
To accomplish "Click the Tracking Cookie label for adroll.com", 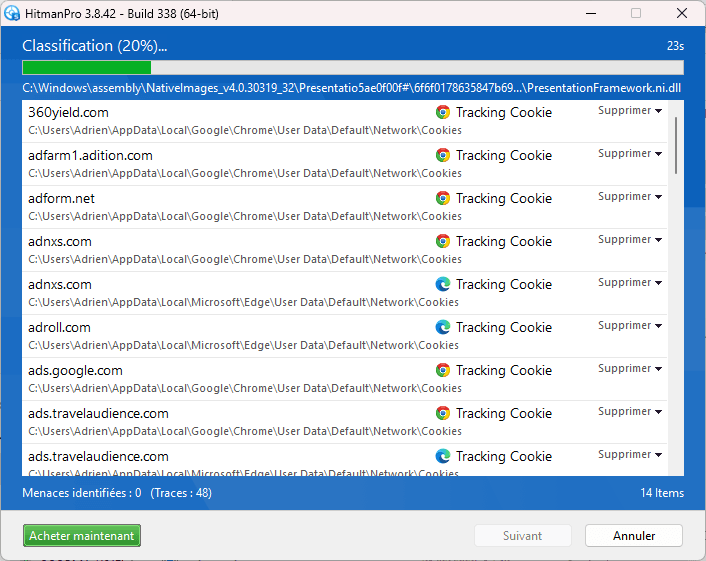I will point(504,327).
